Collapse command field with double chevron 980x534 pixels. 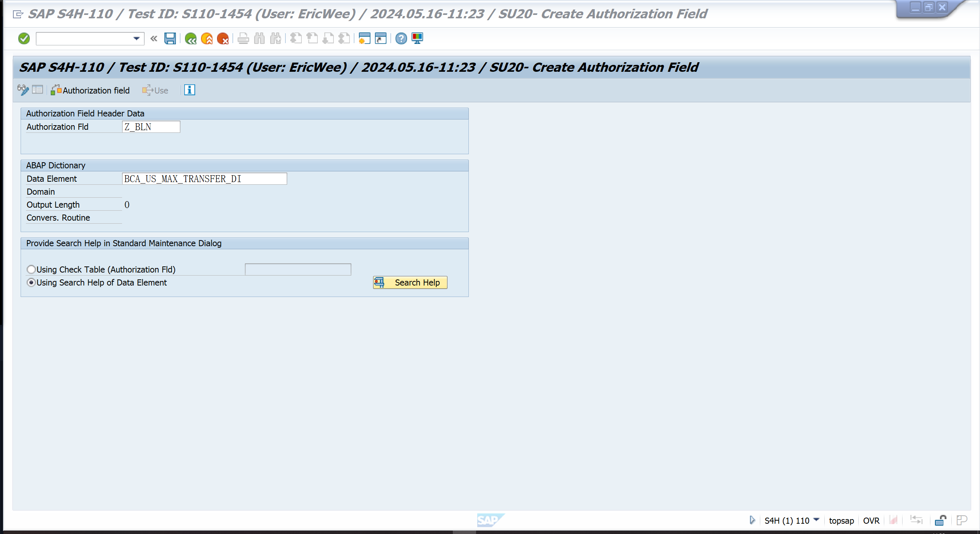point(154,39)
